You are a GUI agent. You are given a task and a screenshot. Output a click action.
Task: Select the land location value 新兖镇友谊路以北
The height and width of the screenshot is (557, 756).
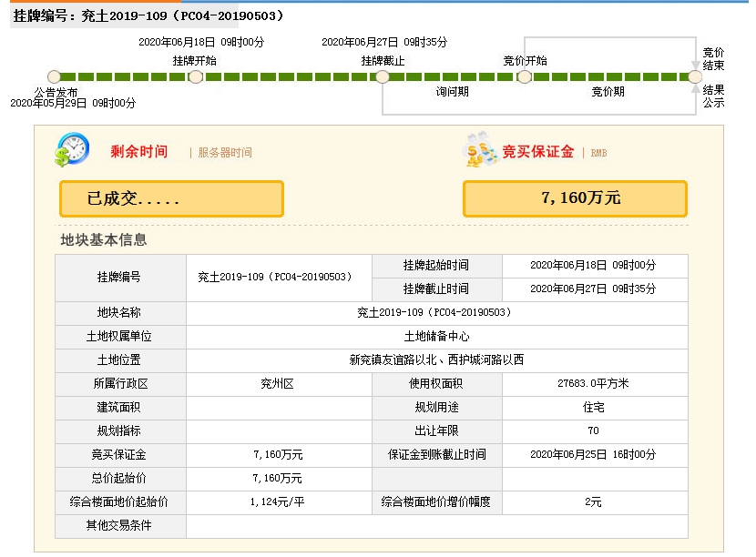[436, 360]
